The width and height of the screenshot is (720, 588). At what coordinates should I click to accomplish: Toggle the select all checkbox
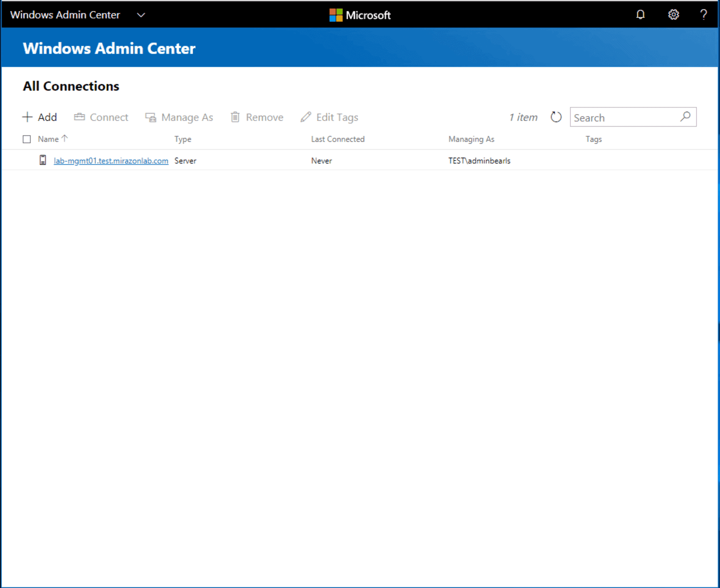pos(27,139)
